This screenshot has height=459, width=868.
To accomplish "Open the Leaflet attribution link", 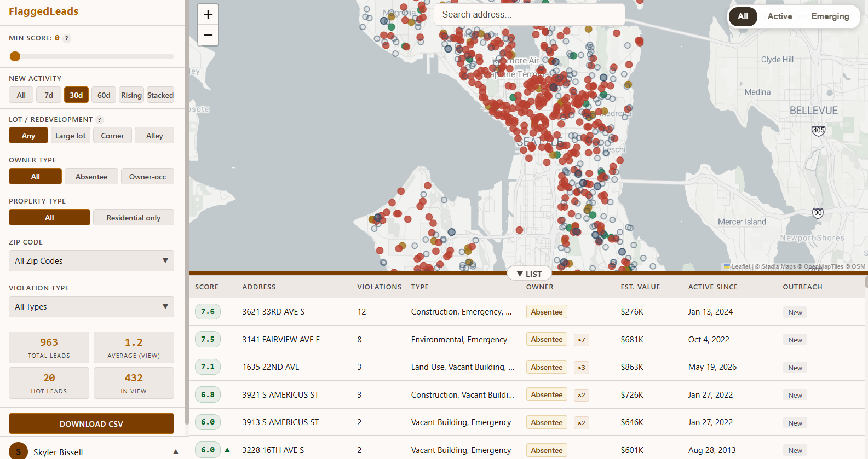I will 738,267.
